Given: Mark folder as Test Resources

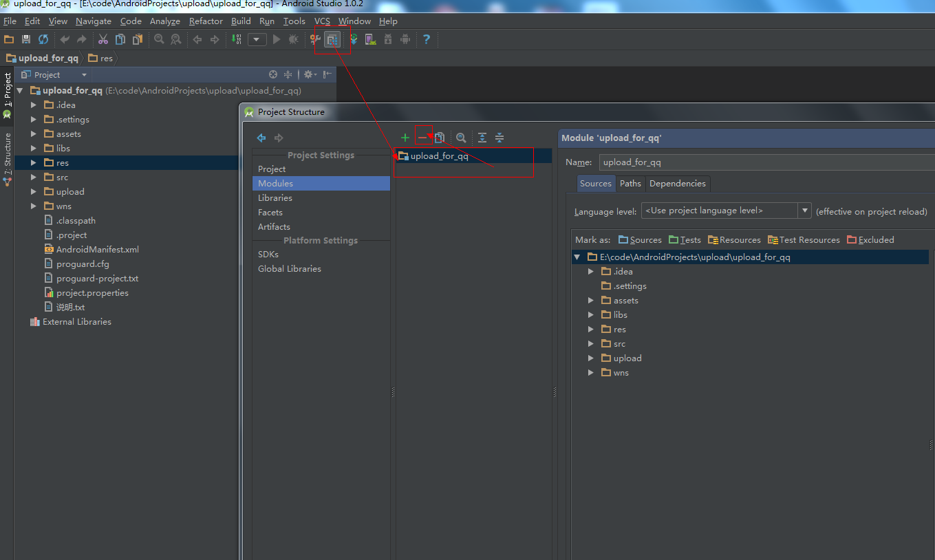Looking at the screenshot, I should (804, 239).
